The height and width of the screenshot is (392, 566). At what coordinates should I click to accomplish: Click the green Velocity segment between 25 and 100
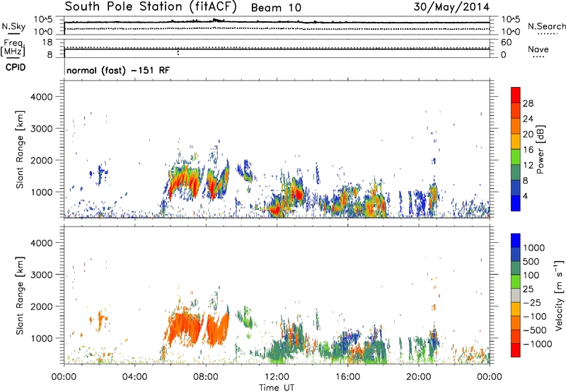[516, 282]
